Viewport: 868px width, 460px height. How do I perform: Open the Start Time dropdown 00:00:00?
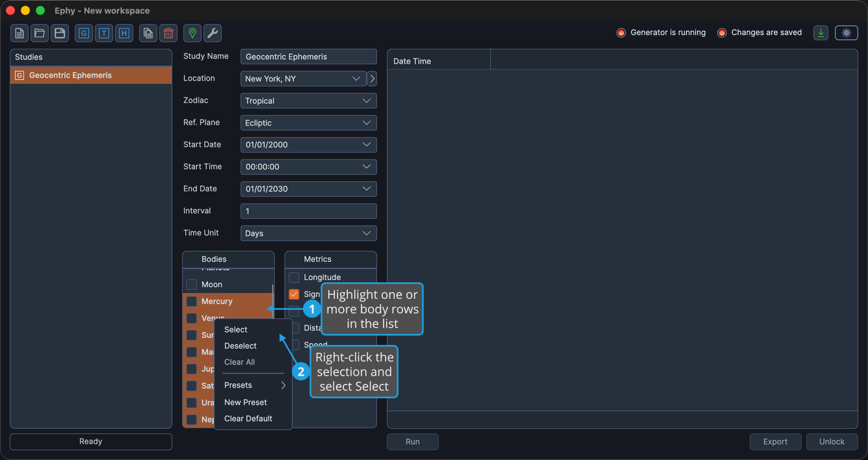(x=309, y=167)
